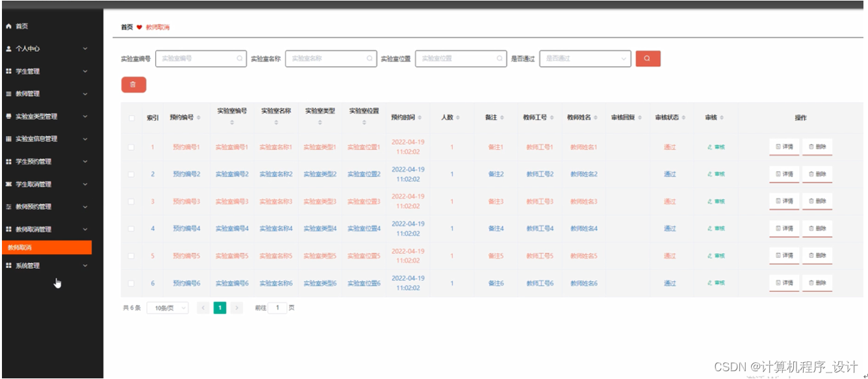The width and height of the screenshot is (868, 379).
Task: Open the 个人中心 sidebar menu
Action: coord(47,49)
